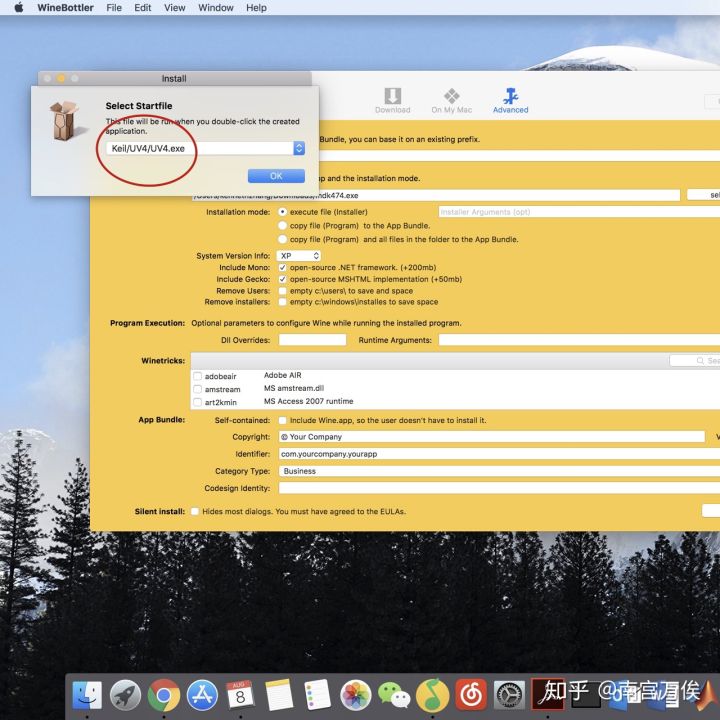Viewport: 720px width, 720px height.
Task: Open the Help menu
Action: tap(256, 7)
